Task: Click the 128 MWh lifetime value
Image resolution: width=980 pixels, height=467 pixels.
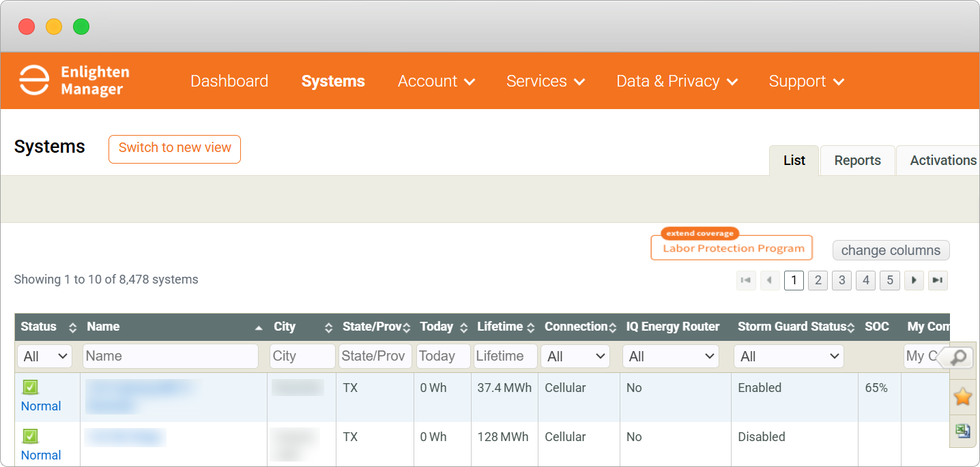Action: (x=503, y=437)
